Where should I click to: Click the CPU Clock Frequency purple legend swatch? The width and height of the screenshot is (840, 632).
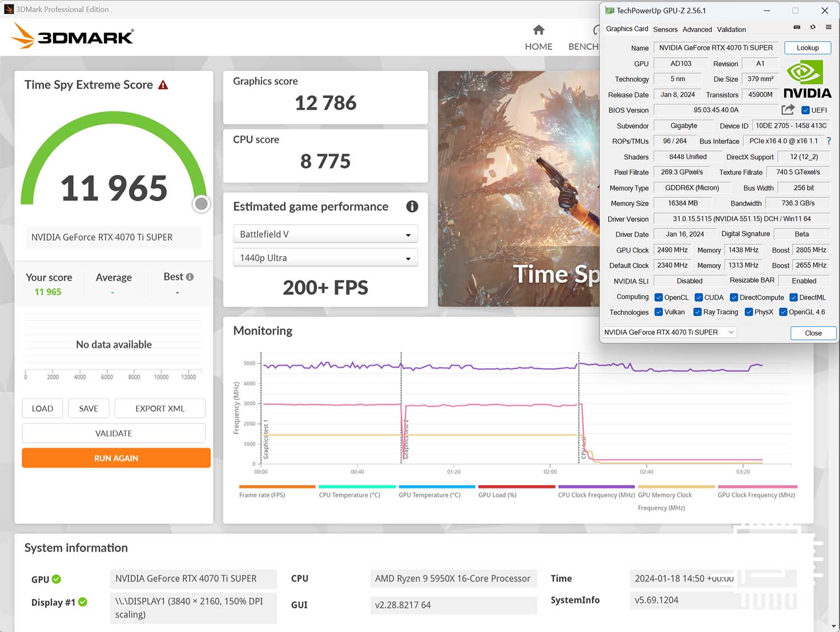coord(596,486)
